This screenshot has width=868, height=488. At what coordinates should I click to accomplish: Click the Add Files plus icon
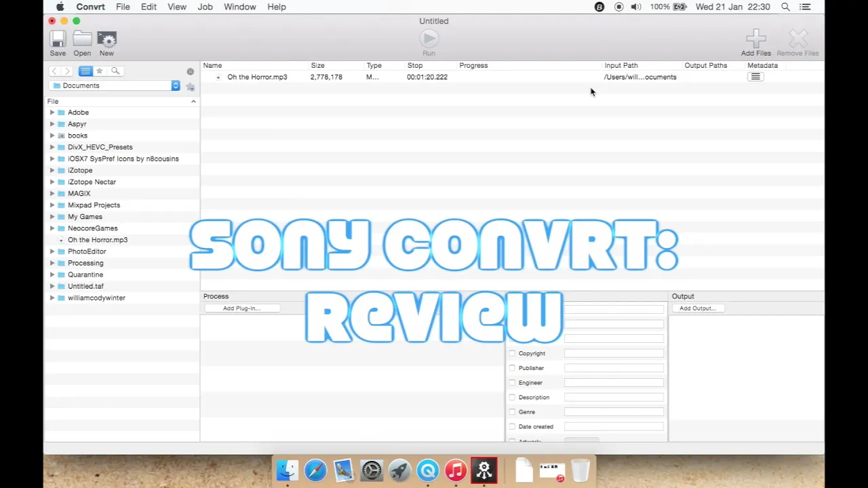coord(755,39)
